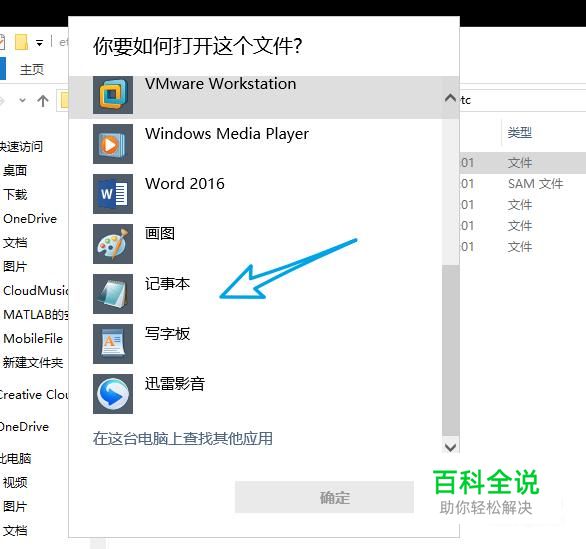Open 文档 under quick access
Image resolution: width=586 pixels, height=549 pixels.
pyautogui.click(x=15, y=243)
